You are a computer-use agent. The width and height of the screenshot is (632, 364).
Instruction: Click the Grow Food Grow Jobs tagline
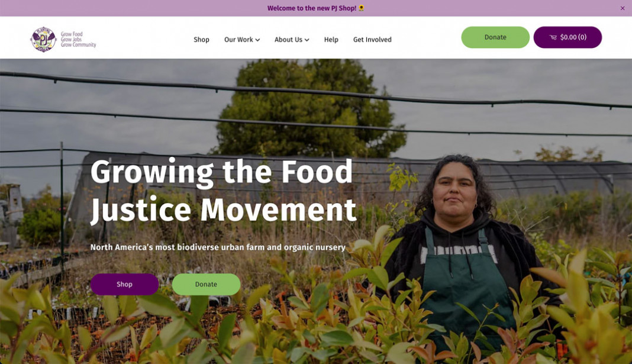click(78, 40)
